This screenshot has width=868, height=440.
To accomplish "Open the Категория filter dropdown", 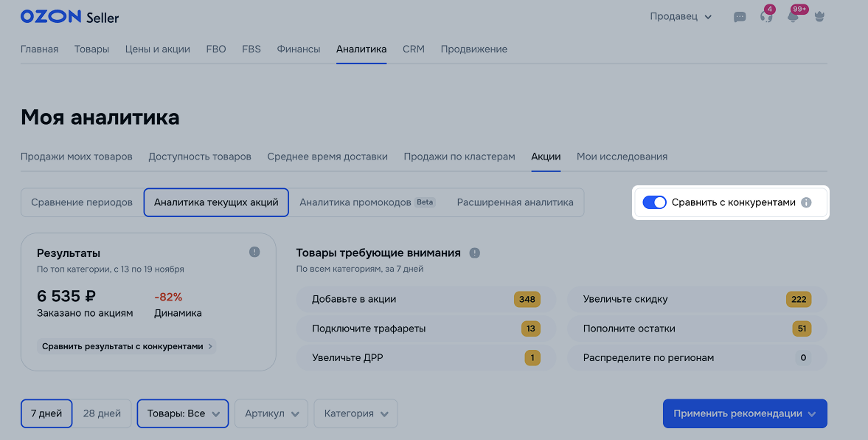I will [x=355, y=413].
